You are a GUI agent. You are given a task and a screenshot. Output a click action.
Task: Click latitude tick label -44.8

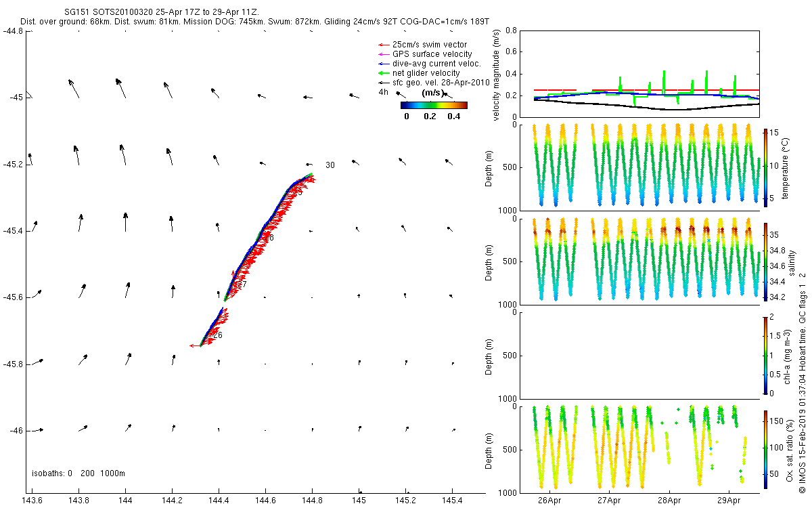tap(14, 30)
